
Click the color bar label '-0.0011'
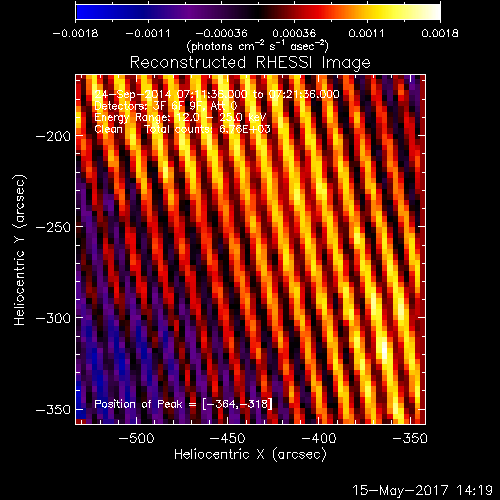pos(148,33)
